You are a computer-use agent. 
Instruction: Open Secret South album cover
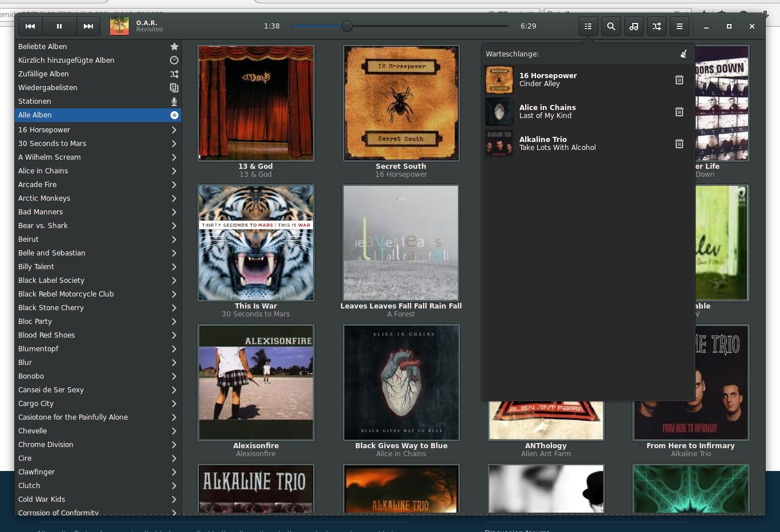click(x=401, y=103)
